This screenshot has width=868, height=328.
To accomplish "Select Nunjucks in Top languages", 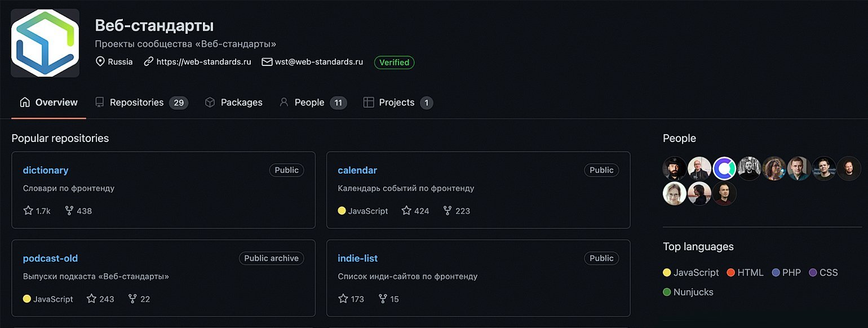I will pos(688,292).
